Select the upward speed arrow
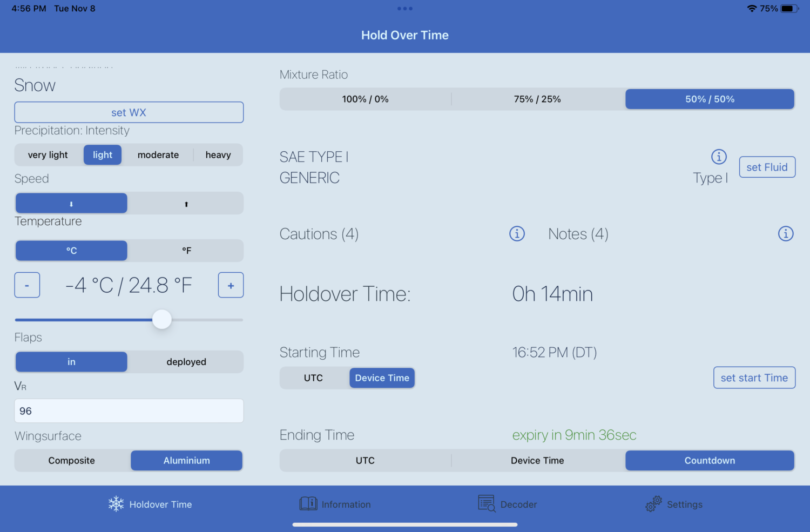This screenshot has width=810, height=532. point(186,203)
